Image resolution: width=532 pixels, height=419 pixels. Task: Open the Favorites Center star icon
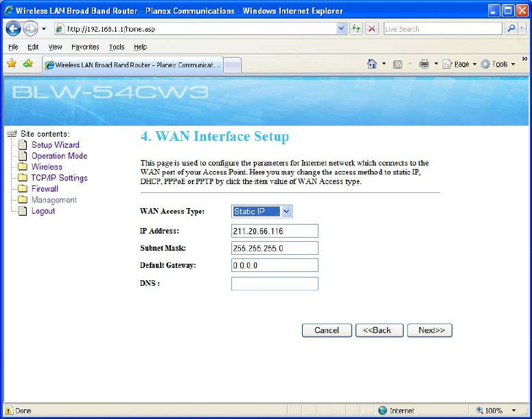coord(12,63)
